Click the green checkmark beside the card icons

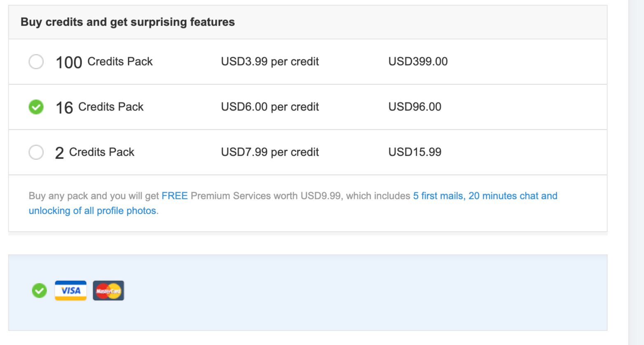pos(39,290)
